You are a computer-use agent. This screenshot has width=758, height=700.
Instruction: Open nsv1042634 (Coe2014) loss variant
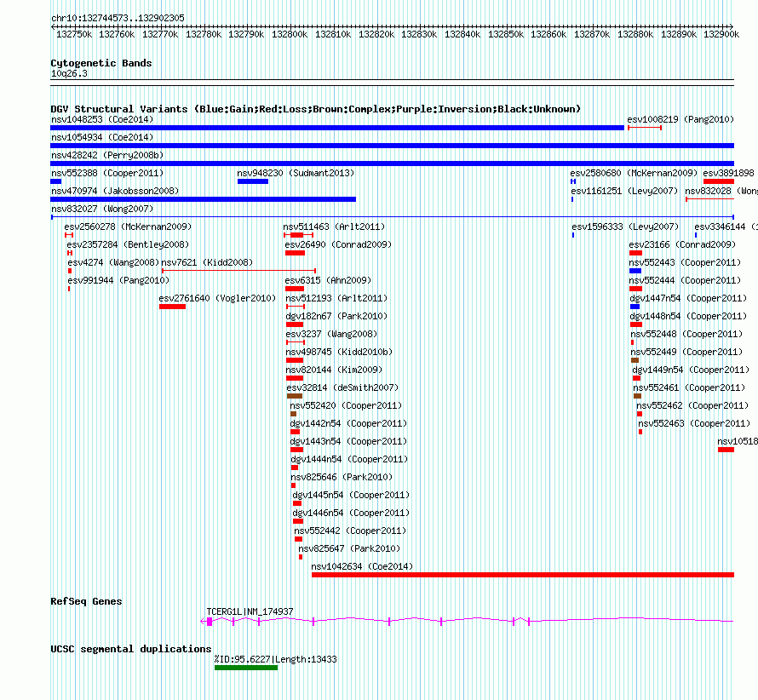[x=523, y=575]
